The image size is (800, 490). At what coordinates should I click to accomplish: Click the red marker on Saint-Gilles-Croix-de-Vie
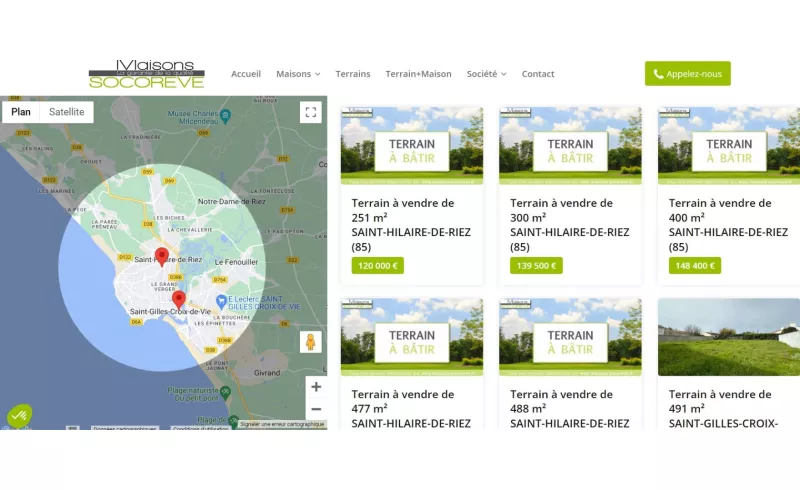179,299
